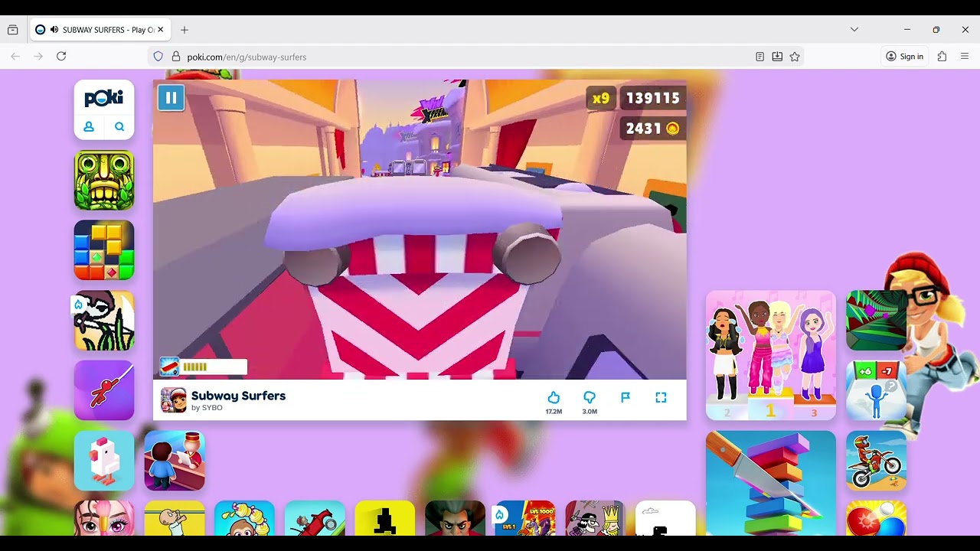Viewport: 980px width, 551px height.
Task: Click the x9 multiplier badge
Action: click(601, 98)
